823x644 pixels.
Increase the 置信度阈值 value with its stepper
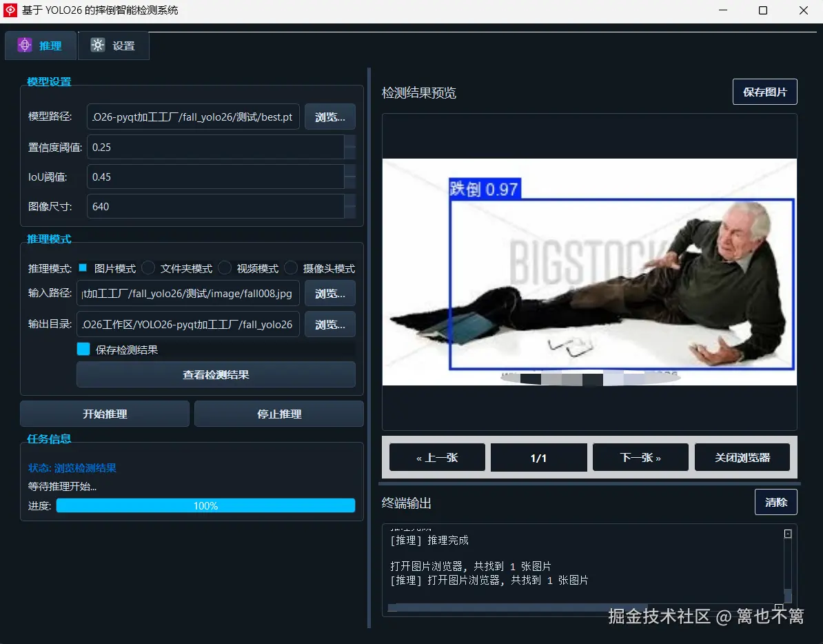tap(350, 143)
